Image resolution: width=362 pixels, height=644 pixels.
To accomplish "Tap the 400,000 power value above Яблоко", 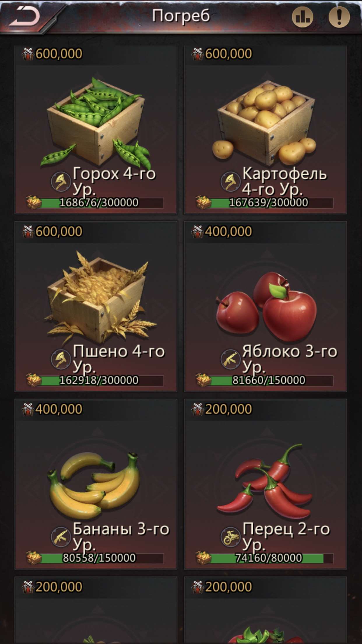I will pos(228,231).
